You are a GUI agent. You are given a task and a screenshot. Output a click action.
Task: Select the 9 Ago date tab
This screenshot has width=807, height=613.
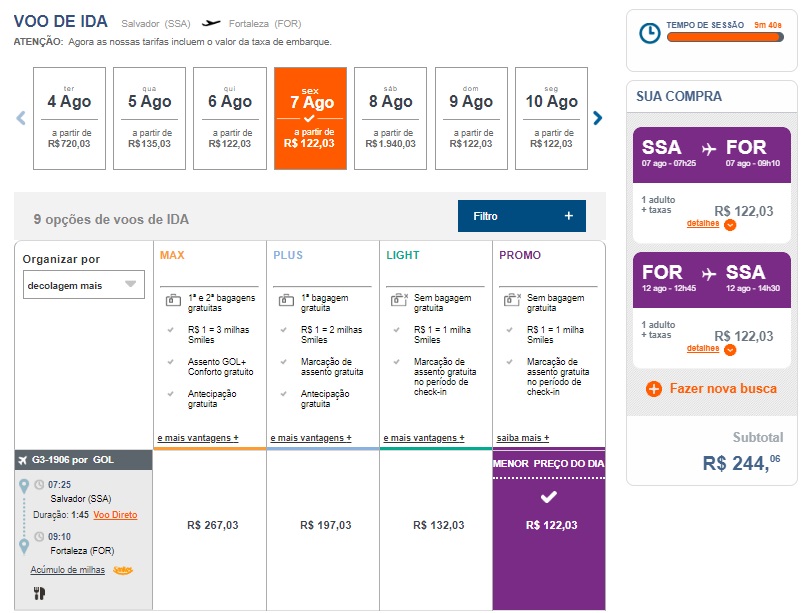(x=471, y=120)
